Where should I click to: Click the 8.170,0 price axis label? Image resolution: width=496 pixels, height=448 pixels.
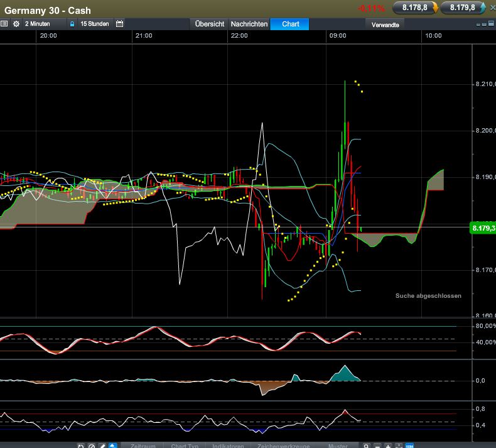click(485, 270)
